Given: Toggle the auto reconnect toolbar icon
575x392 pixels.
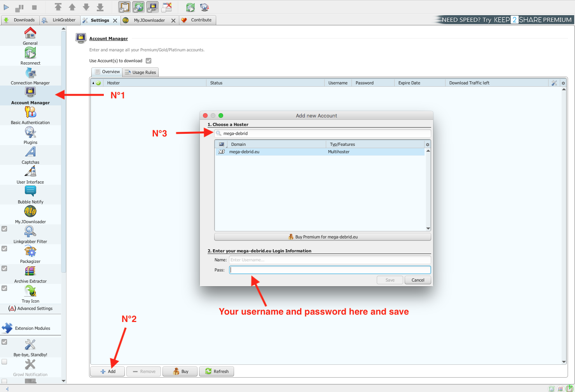Looking at the screenshot, I should tap(138, 7).
